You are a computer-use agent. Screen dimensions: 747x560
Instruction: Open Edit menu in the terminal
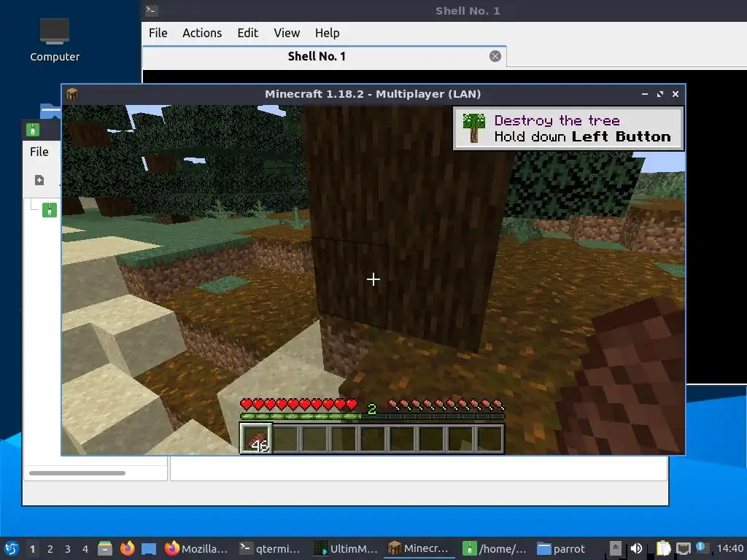[247, 33]
